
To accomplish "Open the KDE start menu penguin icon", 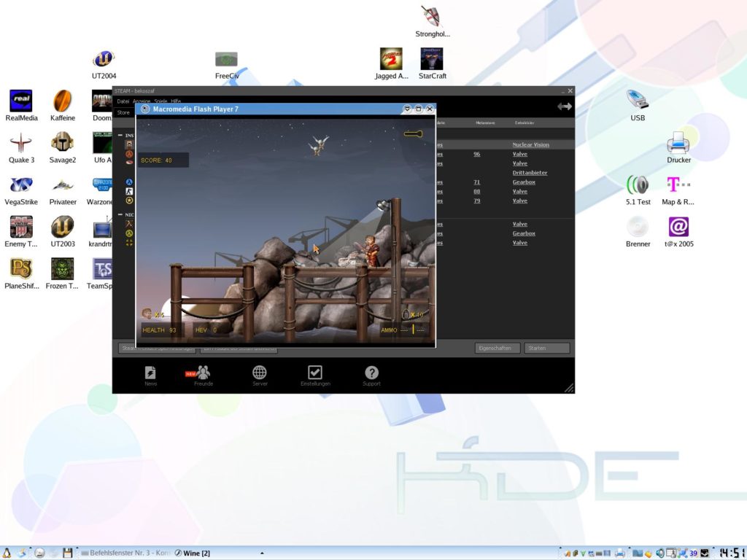I will click(x=7, y=553).
